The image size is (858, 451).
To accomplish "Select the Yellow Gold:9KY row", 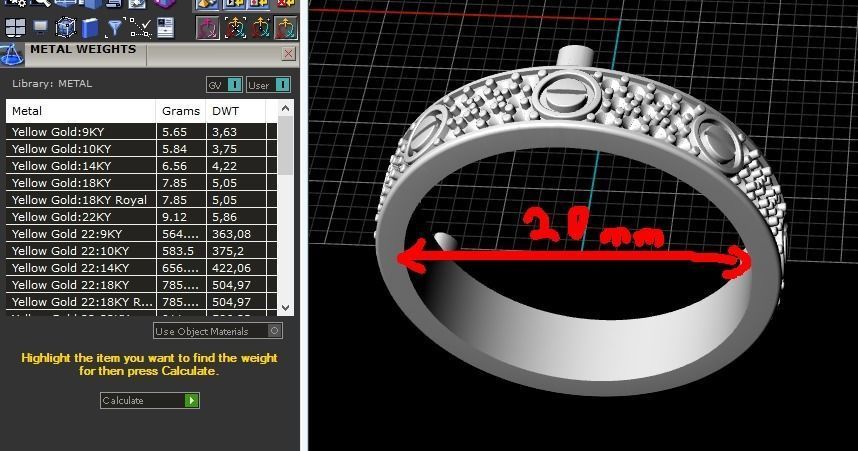I will pos(141,132).
